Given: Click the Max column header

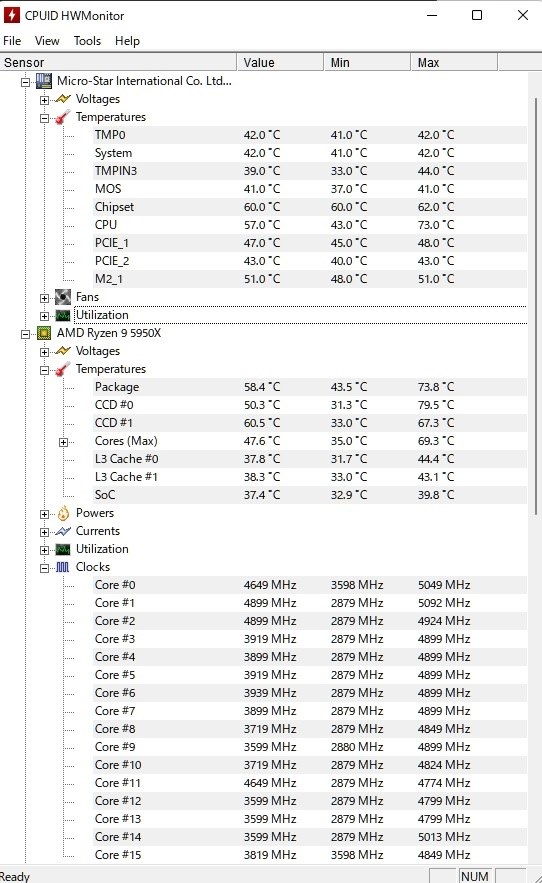Looking at the screenshot, I should pos(454,62).
